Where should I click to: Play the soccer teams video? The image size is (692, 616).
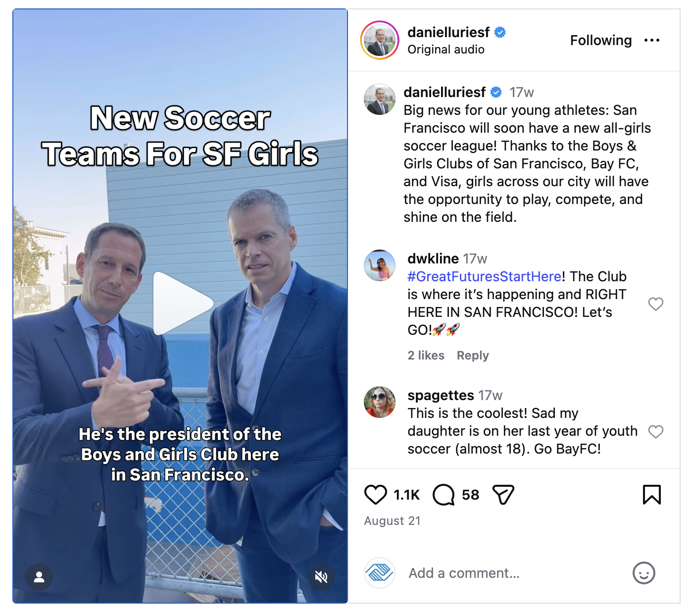[x=182, y=303]
